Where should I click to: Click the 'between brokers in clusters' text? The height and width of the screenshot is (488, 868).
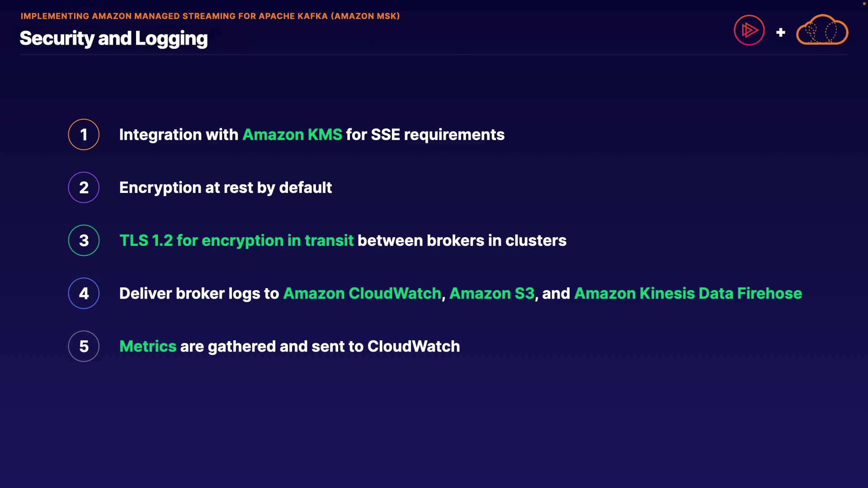pos(462,240)
